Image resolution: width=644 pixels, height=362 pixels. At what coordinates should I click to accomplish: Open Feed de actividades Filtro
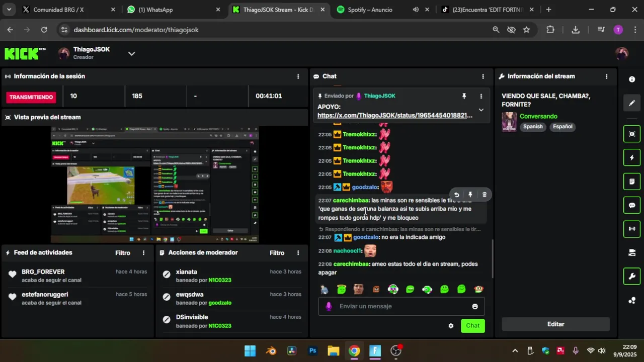pos(123,253)
